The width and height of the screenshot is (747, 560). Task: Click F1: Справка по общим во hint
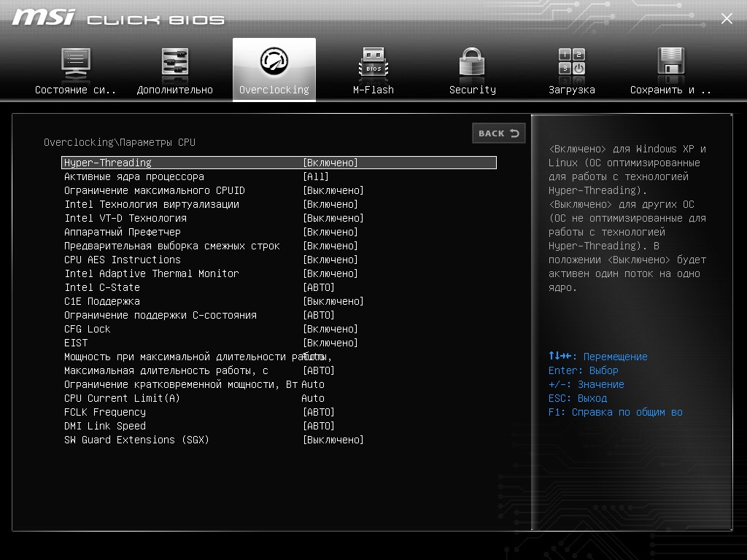coord(615,412)
